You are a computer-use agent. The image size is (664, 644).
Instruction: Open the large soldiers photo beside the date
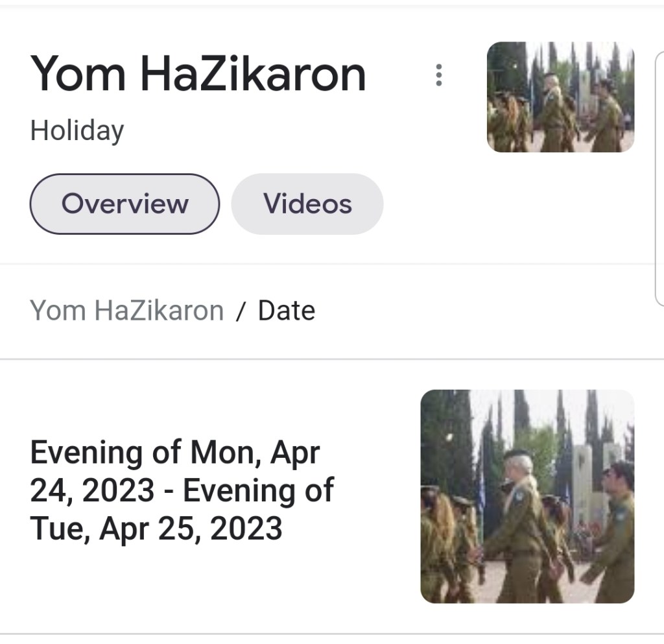point(527,496)
